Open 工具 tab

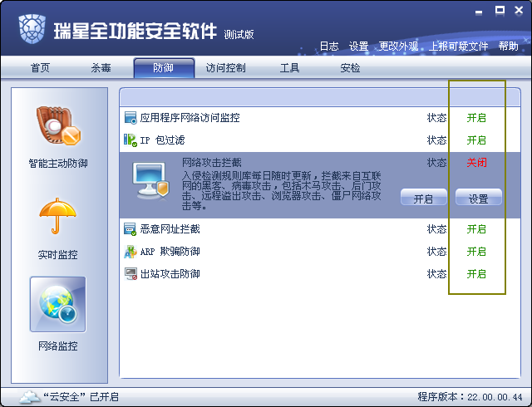289,68
